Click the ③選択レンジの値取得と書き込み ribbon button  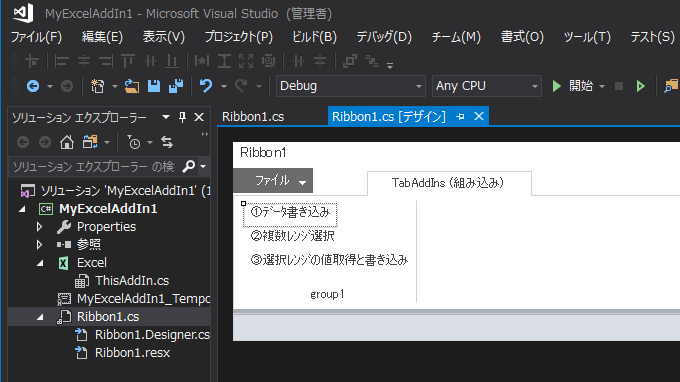(329, 260)
